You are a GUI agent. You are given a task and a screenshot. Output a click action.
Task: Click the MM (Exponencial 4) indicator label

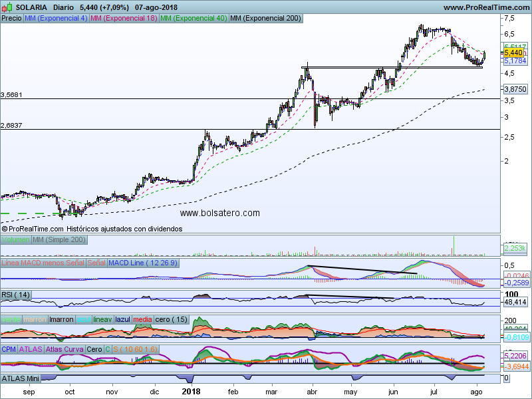click(55, 18)
